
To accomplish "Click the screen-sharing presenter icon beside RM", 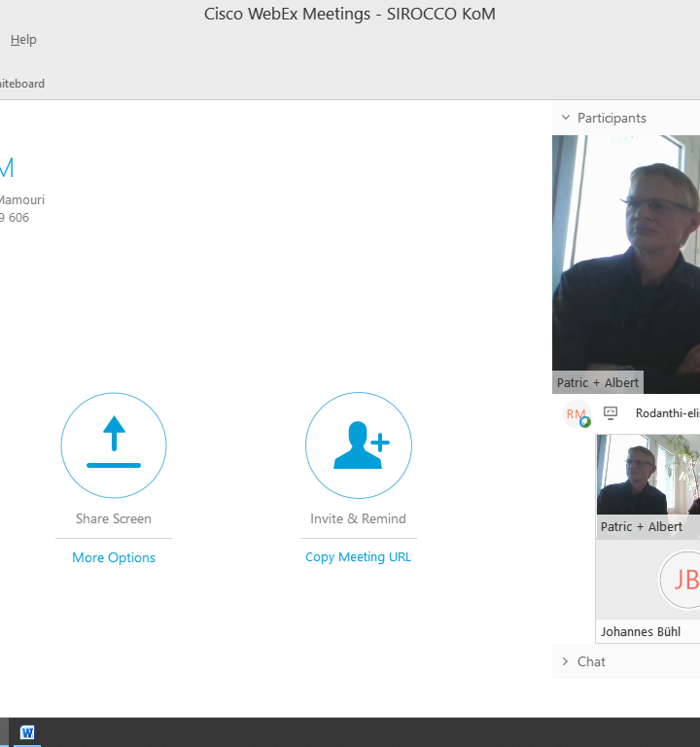I will (611, 412).
